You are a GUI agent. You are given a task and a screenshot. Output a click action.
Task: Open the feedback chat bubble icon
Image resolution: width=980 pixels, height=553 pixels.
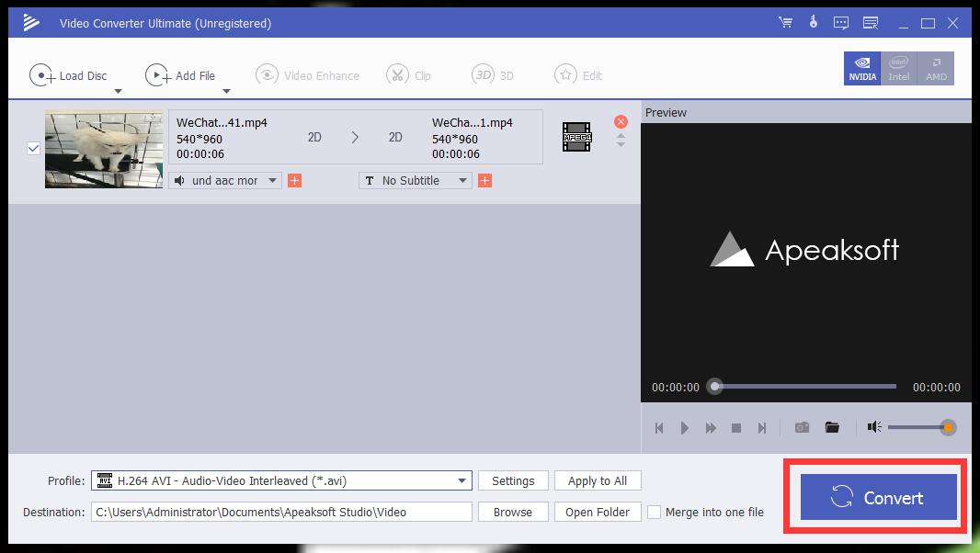tap(841, 22)
